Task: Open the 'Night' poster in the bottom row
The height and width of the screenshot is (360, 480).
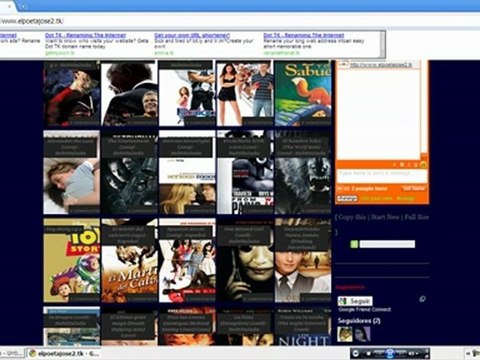Action: tap(303, 326)
